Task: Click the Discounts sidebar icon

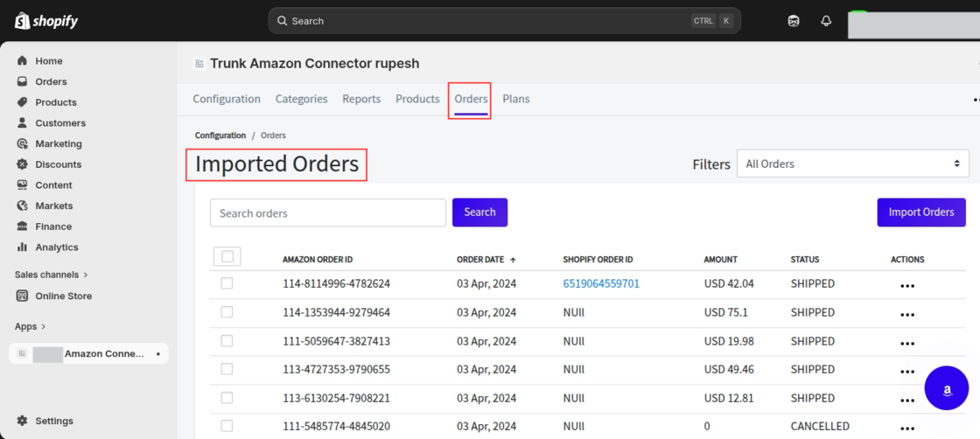Action: click(23, 164)
